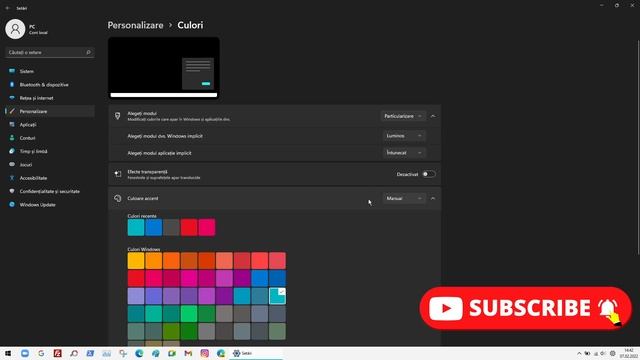Open Rețea și internet settings
640x360 pixels.
coord(50,98)
